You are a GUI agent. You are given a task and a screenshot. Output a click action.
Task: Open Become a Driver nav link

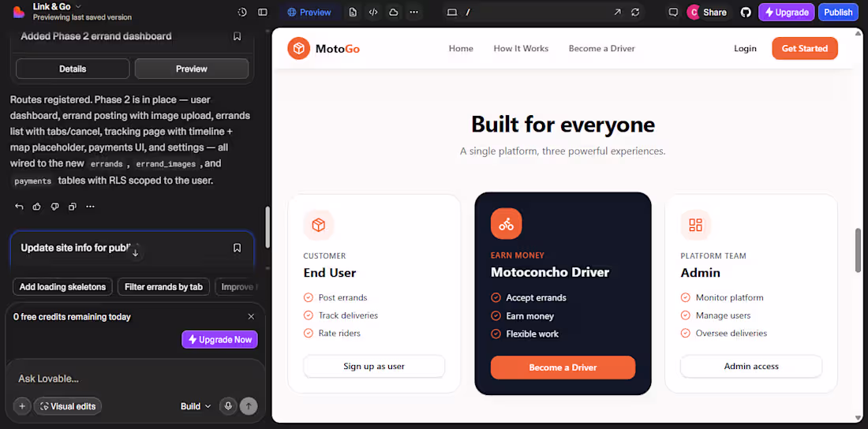pyautogui.click(x=602, y=48)
